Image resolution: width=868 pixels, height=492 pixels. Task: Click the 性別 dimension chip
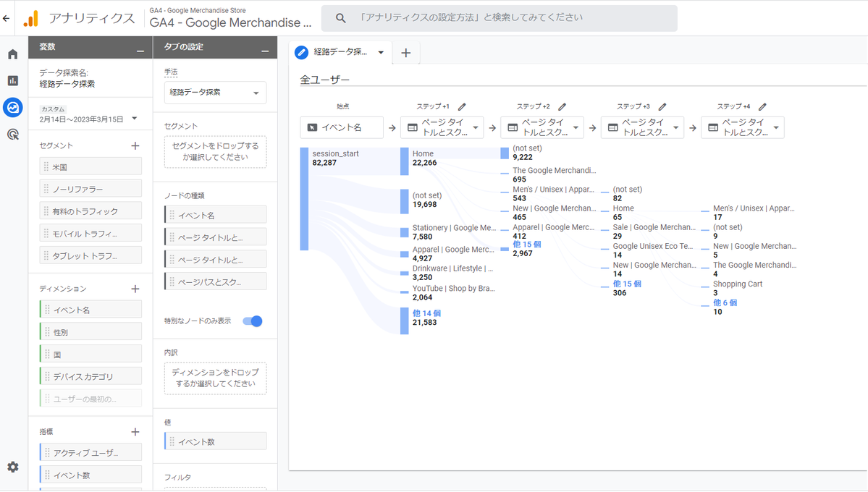click(90, 332)
